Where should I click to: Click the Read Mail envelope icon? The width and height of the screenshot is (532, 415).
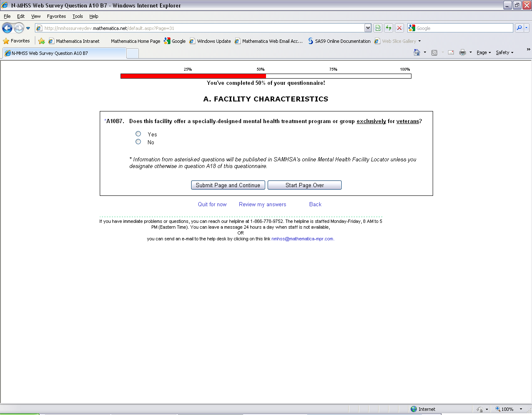[451, 52]
